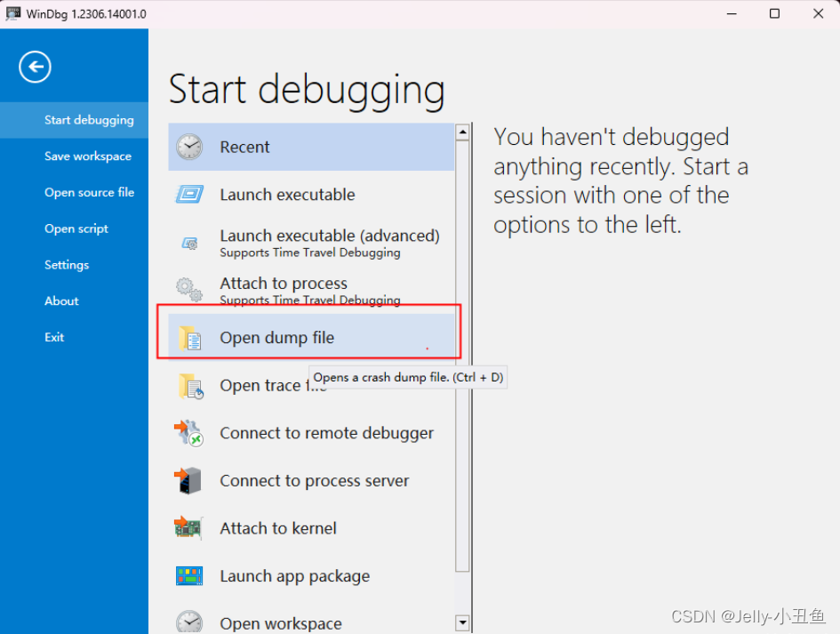
Task: Close the WinDbg window
Action: 818,13
